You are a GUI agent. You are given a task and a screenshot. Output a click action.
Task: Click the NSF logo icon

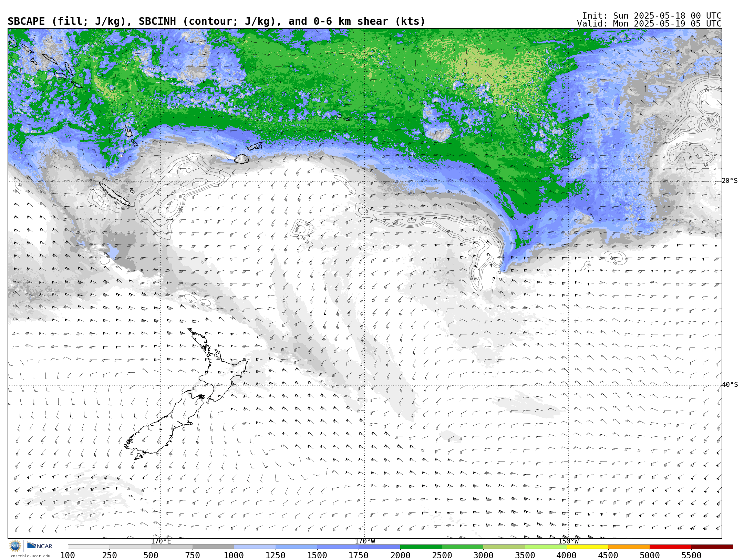click(x=15, y=546)
